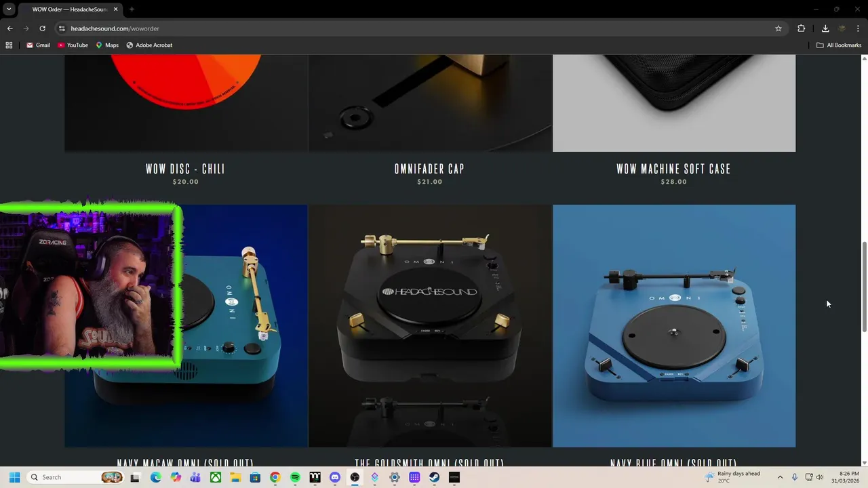Click the $21.00 price text
This screenshot has height=488, width=868.
[429, 182]
